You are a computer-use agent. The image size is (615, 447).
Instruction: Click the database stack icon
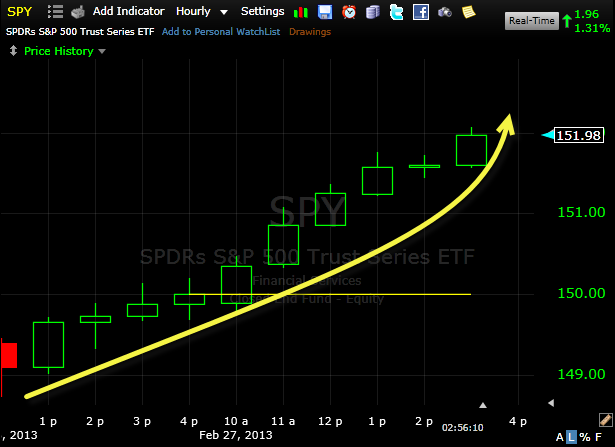[x=373, y=12]
